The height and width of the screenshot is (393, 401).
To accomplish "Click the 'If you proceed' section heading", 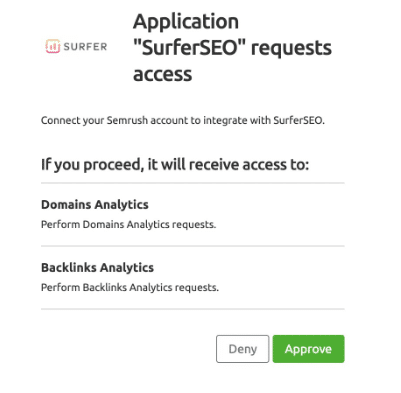I will click(175, 165).
